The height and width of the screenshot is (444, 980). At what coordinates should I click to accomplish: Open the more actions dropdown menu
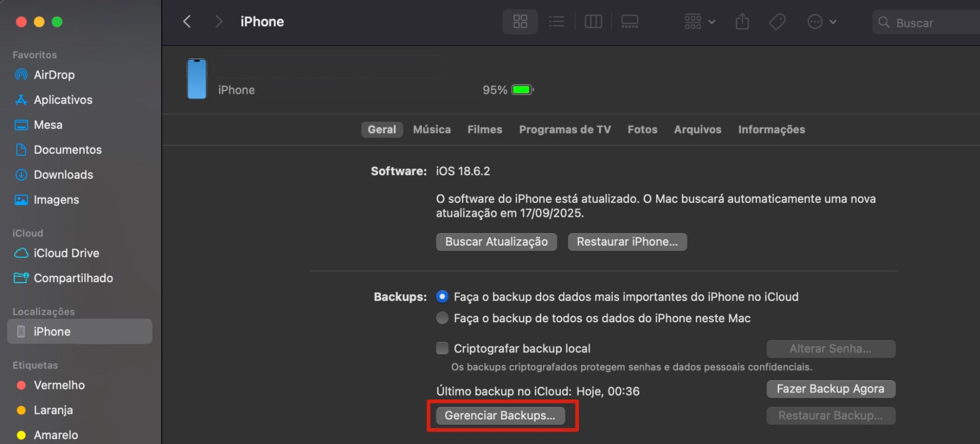point(822,22)
